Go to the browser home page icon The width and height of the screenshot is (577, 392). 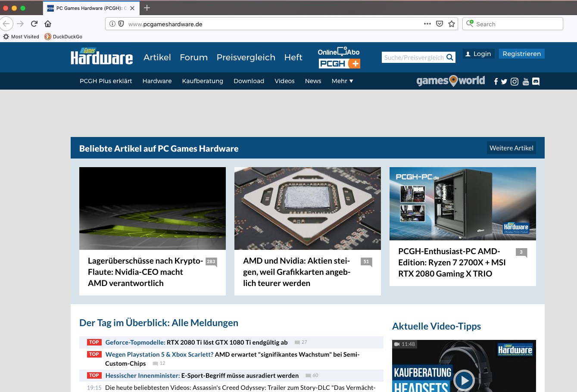[x=48, y=24]
